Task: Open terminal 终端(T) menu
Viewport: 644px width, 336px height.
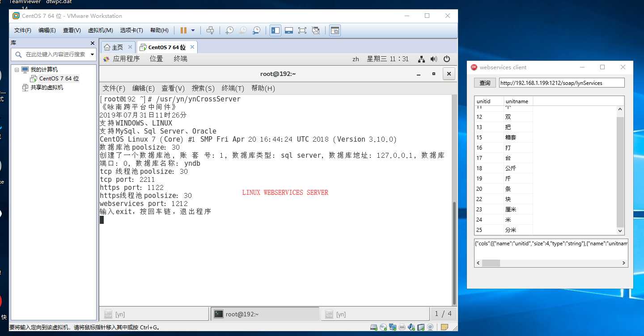Action: (x=233, y=88)
